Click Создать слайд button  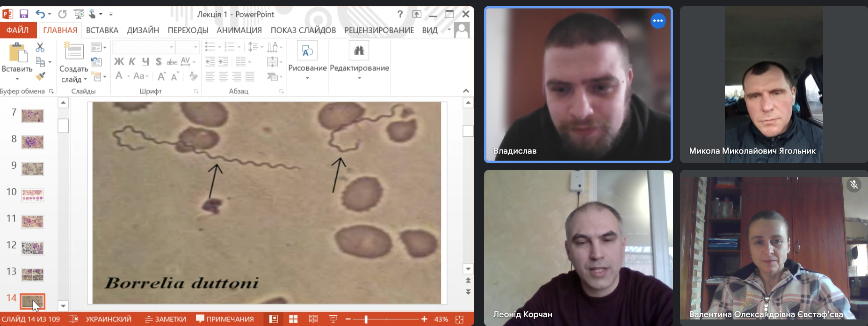coord(73,61)
